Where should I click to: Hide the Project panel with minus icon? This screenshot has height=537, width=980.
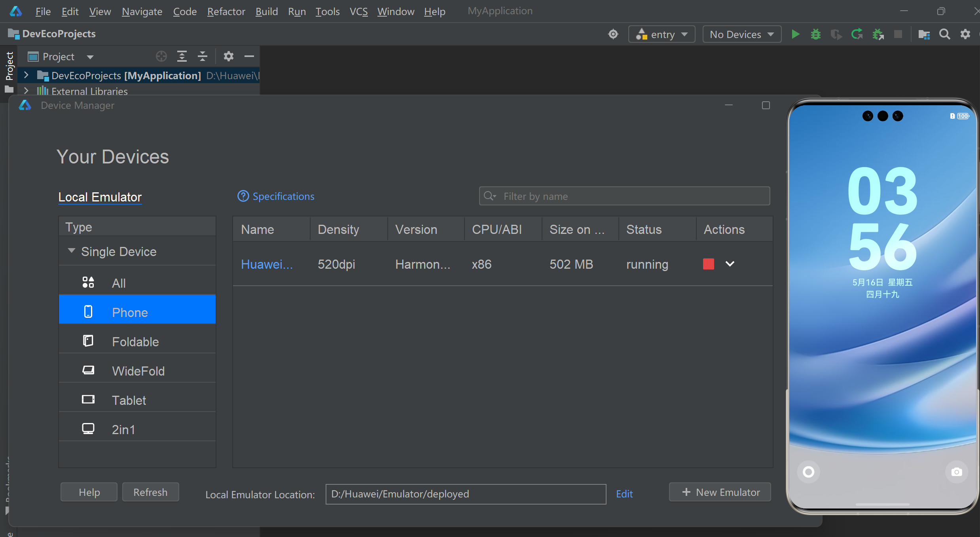pyautogui.click(x=249, y=57)
